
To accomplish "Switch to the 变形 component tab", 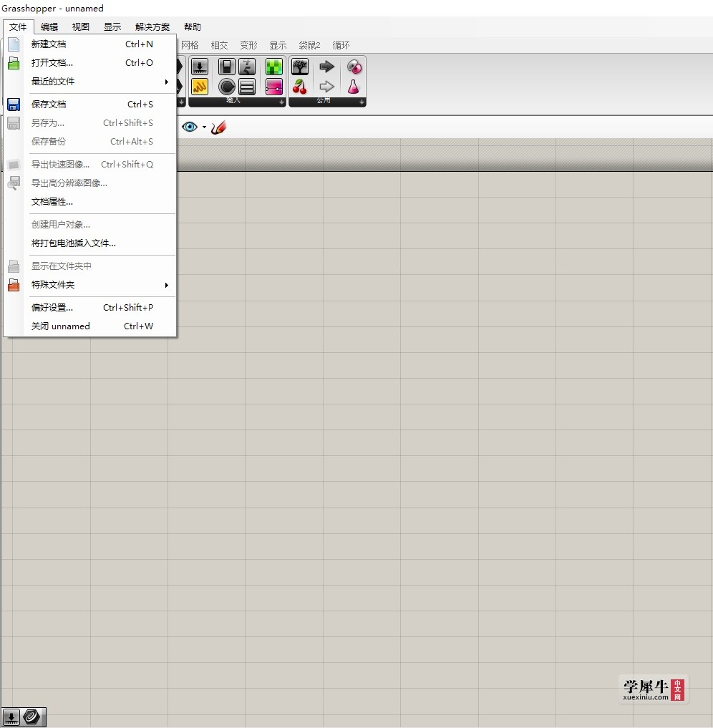I will [248, 45].
